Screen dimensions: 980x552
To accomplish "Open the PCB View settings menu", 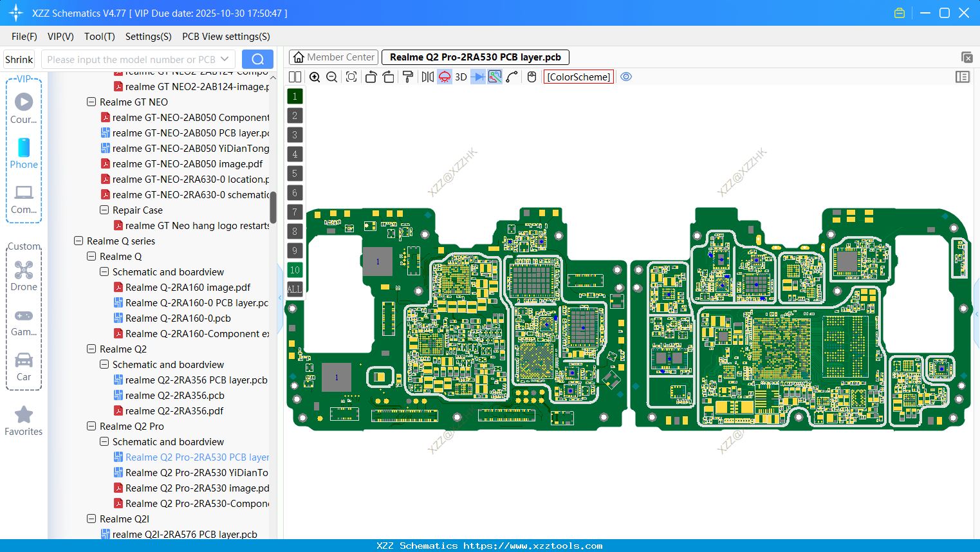I will [225, 37].
